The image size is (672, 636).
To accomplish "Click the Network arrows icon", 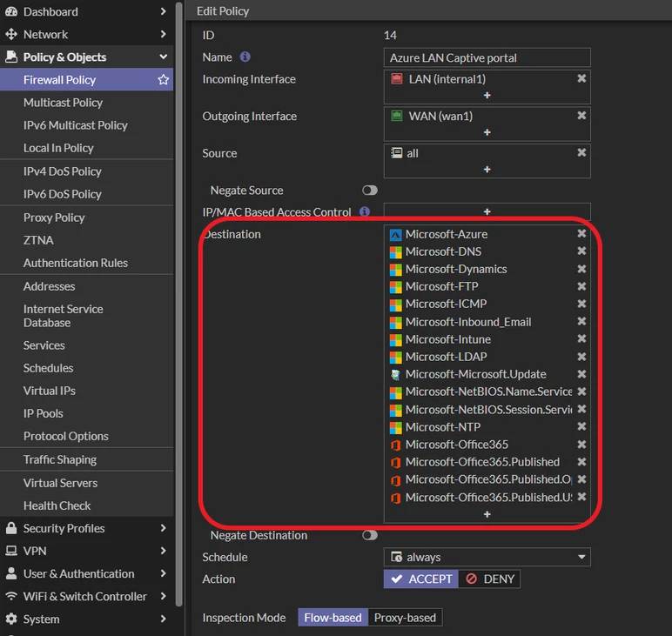I will point(11,34).
